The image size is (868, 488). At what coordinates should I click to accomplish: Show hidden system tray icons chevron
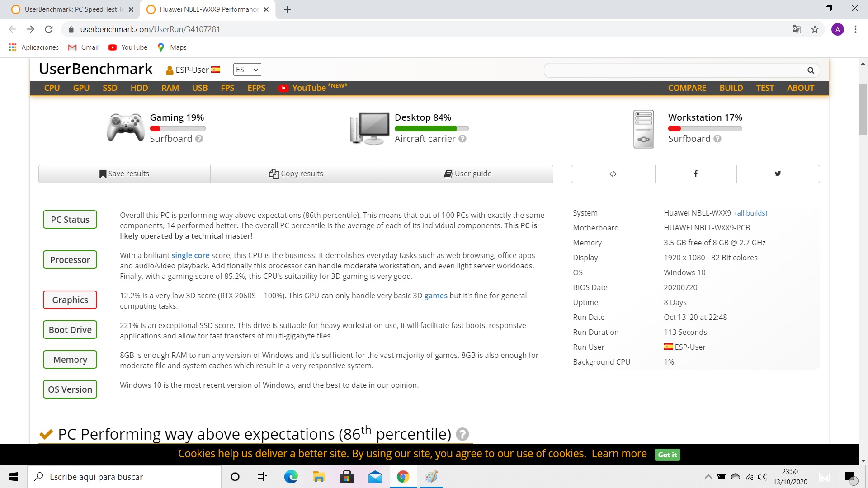(x=708, y=477)
